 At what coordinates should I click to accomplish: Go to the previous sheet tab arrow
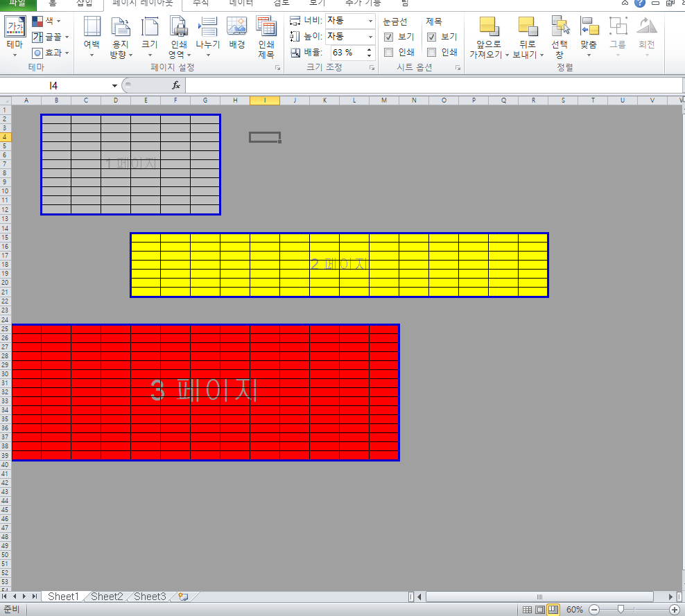coord(15,597)
